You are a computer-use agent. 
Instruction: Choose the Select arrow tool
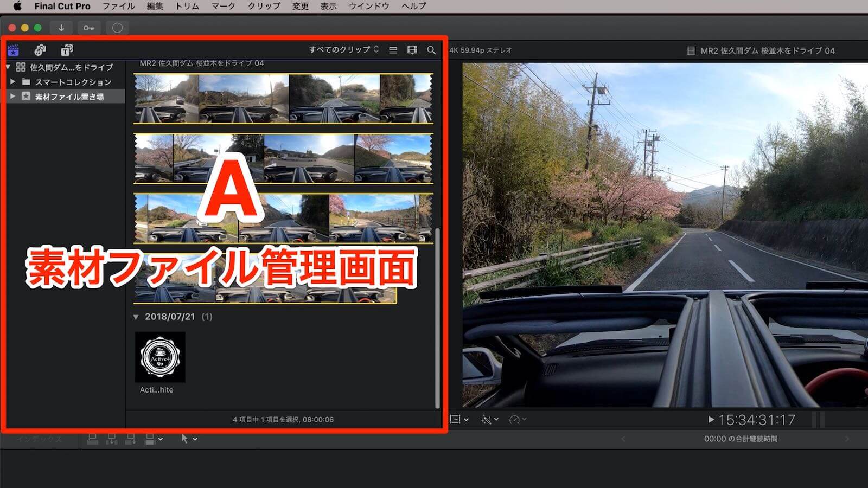click(x=184, y=439)
